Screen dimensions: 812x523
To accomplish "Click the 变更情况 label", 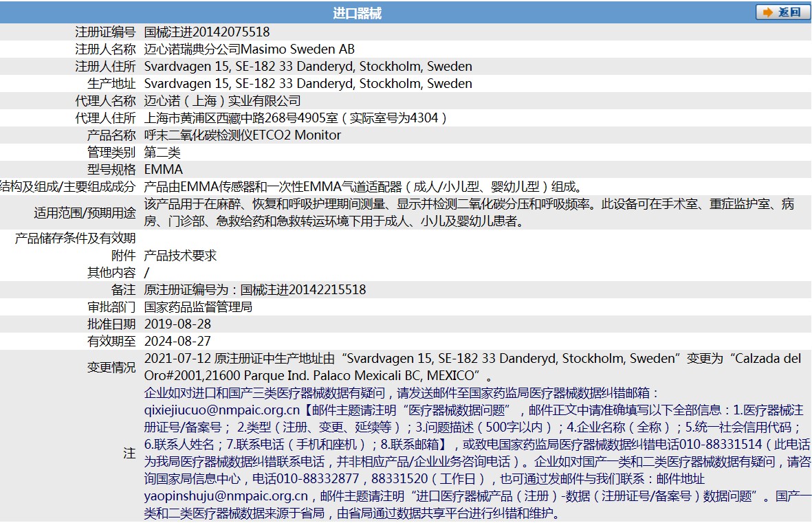I will coord(111,367).
